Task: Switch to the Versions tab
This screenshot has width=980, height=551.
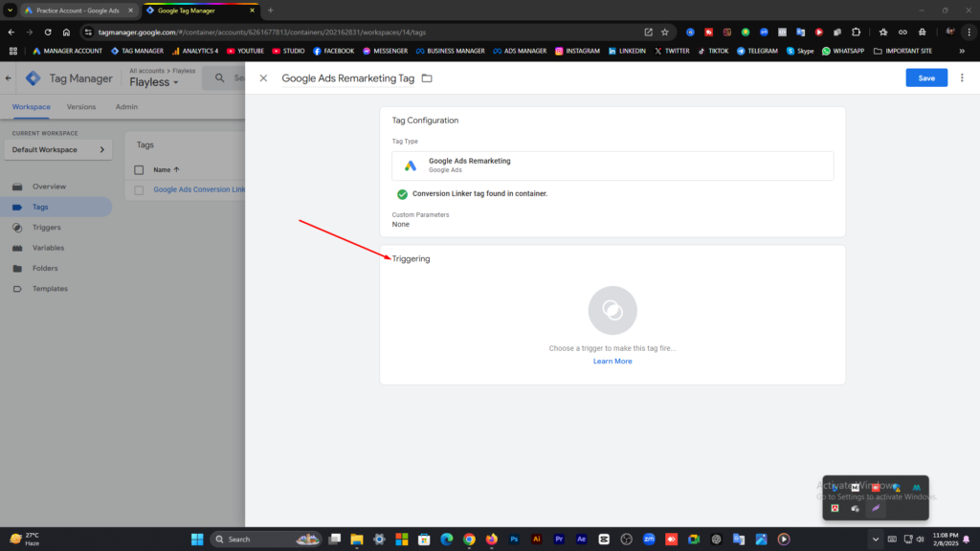Action: [81, 107]
